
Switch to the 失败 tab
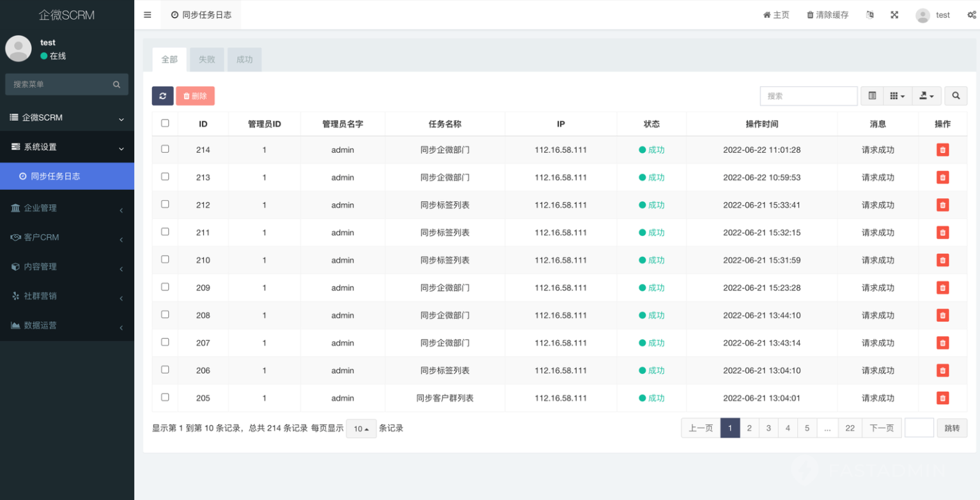(x=206, y=59)
